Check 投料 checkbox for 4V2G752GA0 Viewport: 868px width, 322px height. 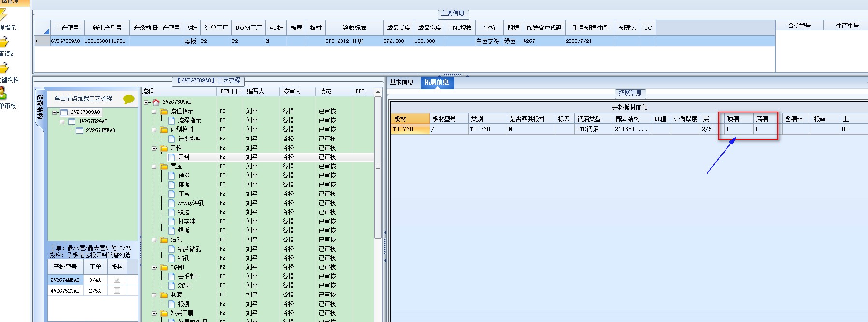pos(117,291)
